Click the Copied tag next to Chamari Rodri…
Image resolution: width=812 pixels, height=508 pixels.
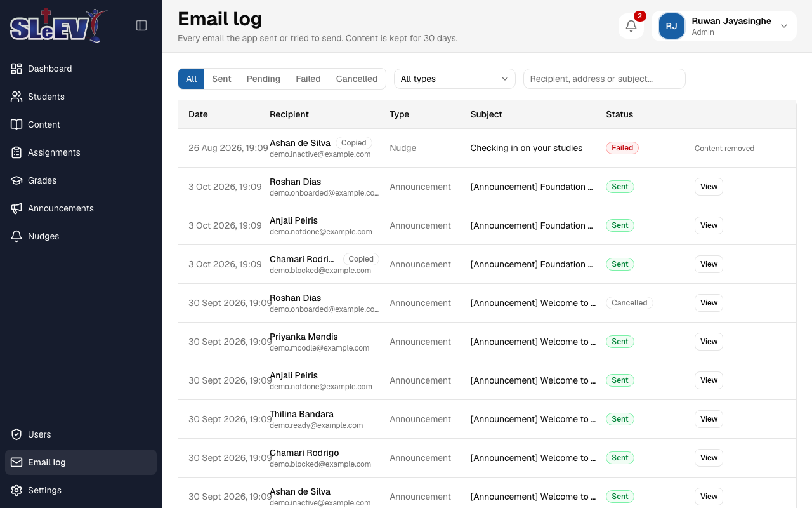(361, 259)
